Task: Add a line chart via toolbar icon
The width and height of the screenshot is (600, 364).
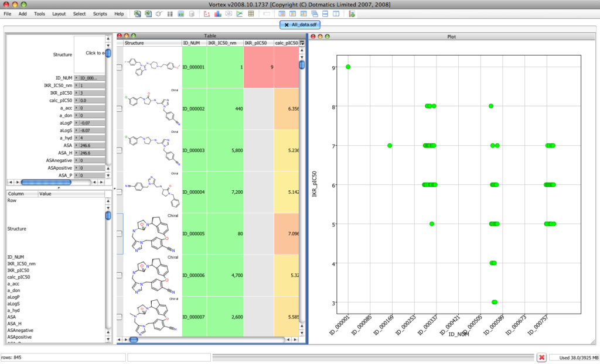Action: [240, 14]
